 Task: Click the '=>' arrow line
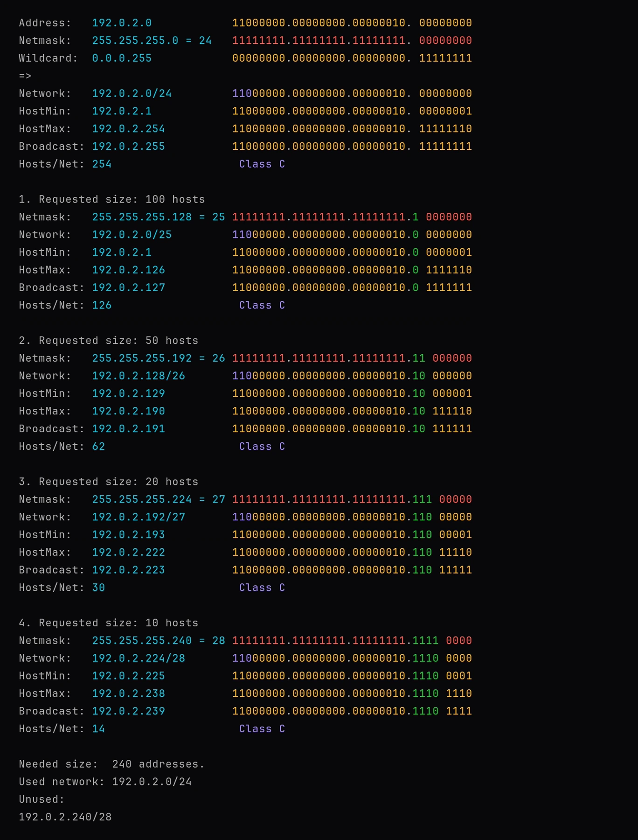pyautogui.click(x=25, y=76)
